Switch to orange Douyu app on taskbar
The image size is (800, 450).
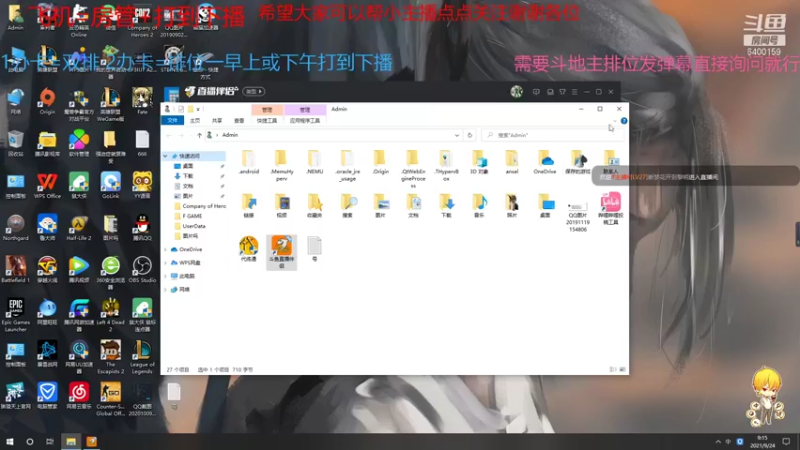tap(91, 441)
